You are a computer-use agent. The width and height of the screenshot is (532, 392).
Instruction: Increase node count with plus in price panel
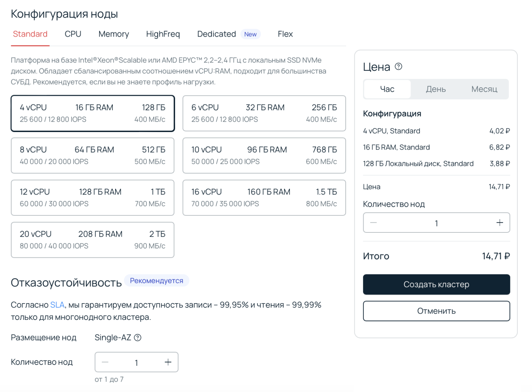click(500, 223)
